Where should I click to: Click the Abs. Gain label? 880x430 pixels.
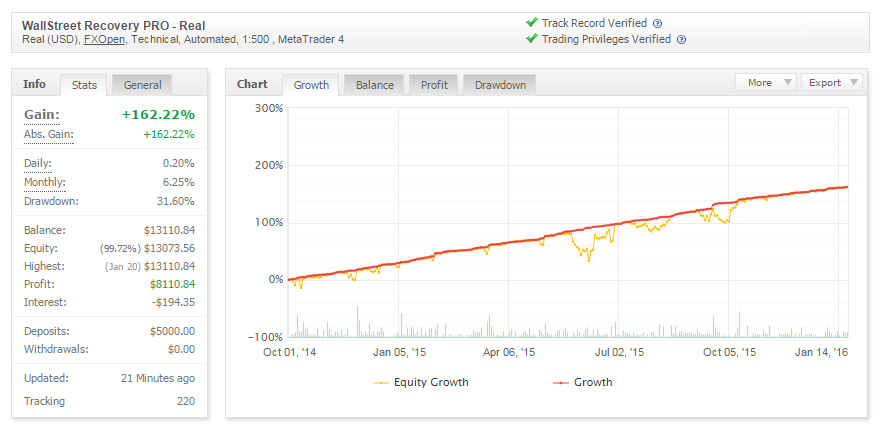pos(48,135)
